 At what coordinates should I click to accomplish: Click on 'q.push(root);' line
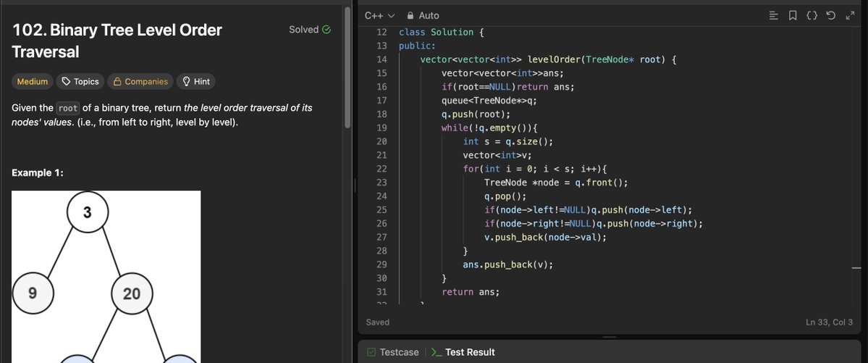tap(476, 114)
